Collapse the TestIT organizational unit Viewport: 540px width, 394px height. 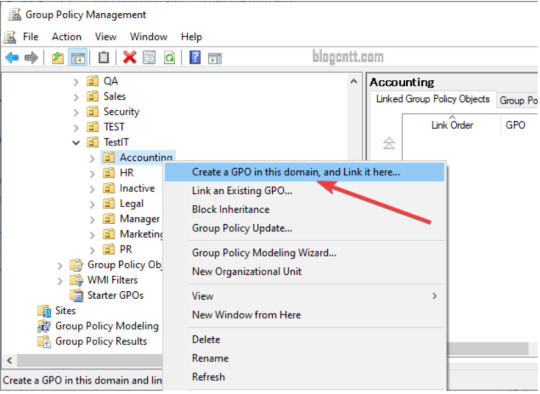76,142
